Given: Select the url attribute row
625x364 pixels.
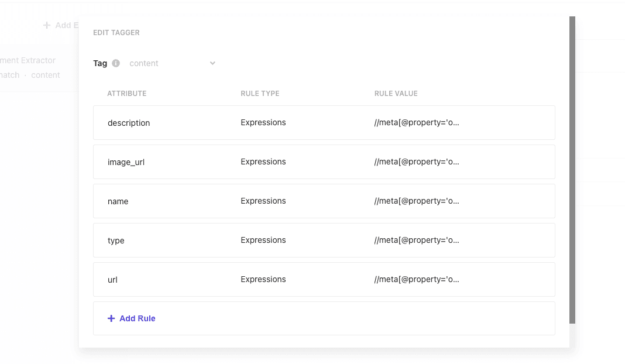Looking at the screenshot, I should [112, 280].
